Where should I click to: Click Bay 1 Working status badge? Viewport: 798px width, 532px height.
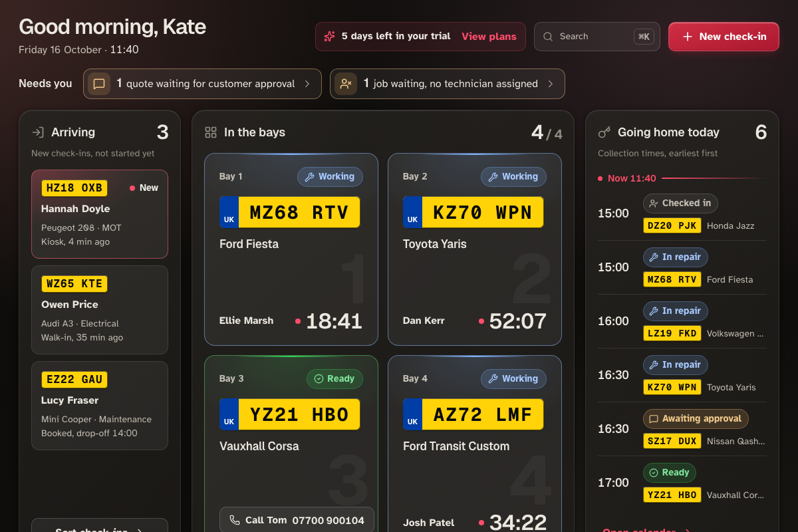[x=330, y=177]
